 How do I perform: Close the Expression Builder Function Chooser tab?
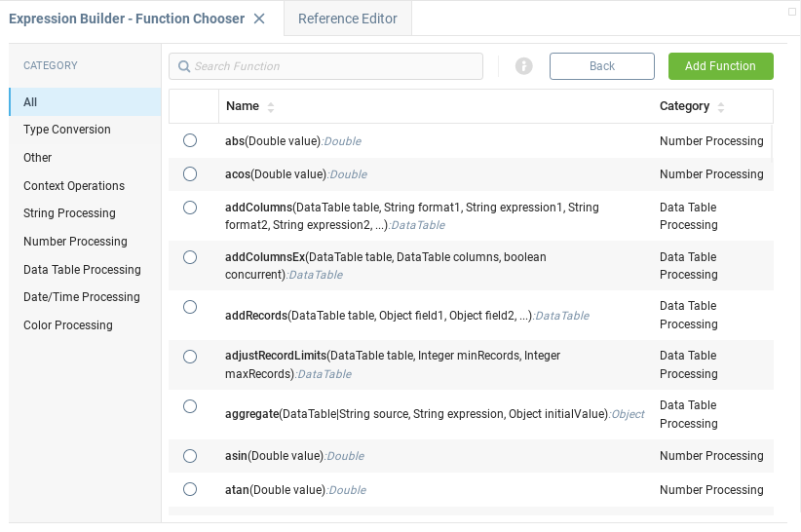click(259, 19)
